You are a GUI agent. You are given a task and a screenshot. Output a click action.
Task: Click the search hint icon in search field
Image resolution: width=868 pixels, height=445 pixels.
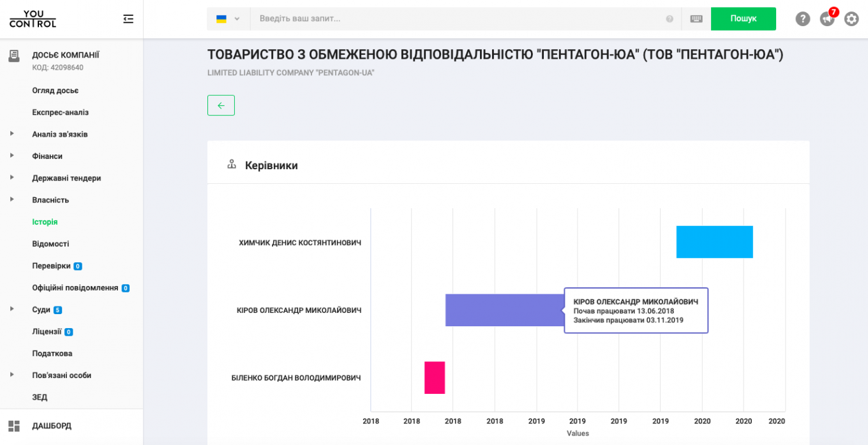[x=670, y=19]
